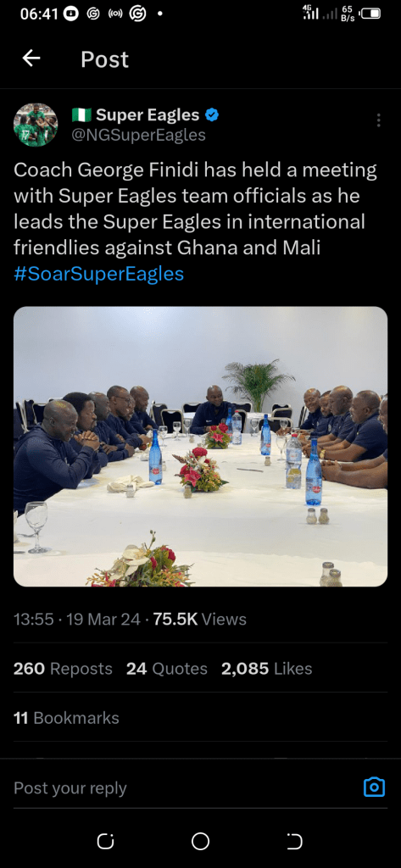Open the three-dot post options menu
Image resolution: width=401 pixels, height=868 pixels.
(379, 120)
